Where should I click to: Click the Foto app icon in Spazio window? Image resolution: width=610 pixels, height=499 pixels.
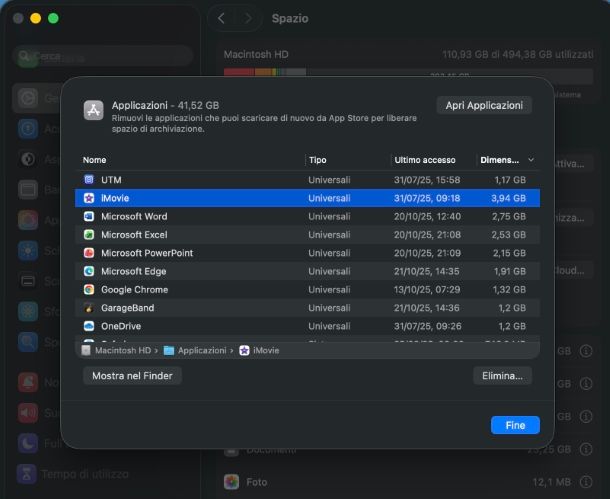pyautogui.click(x=231, y=482)
